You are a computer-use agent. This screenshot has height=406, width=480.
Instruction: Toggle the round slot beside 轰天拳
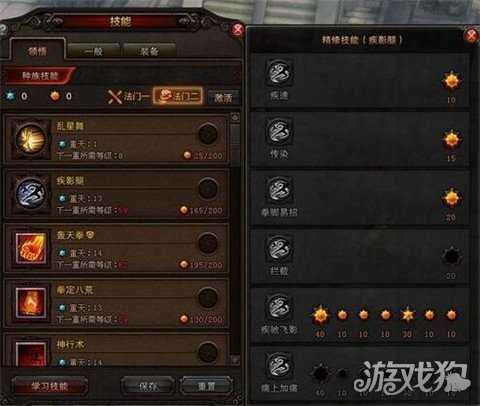208,243
